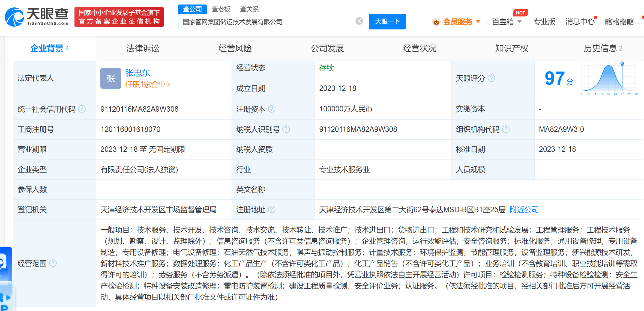Click help icon next to 经营范围
This screenshot has height=311, width=644.
pyautogui.click(x=53, y=263)
